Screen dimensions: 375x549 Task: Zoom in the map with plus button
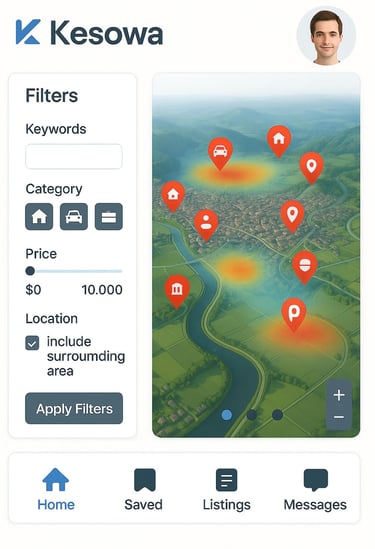(339, 395)
